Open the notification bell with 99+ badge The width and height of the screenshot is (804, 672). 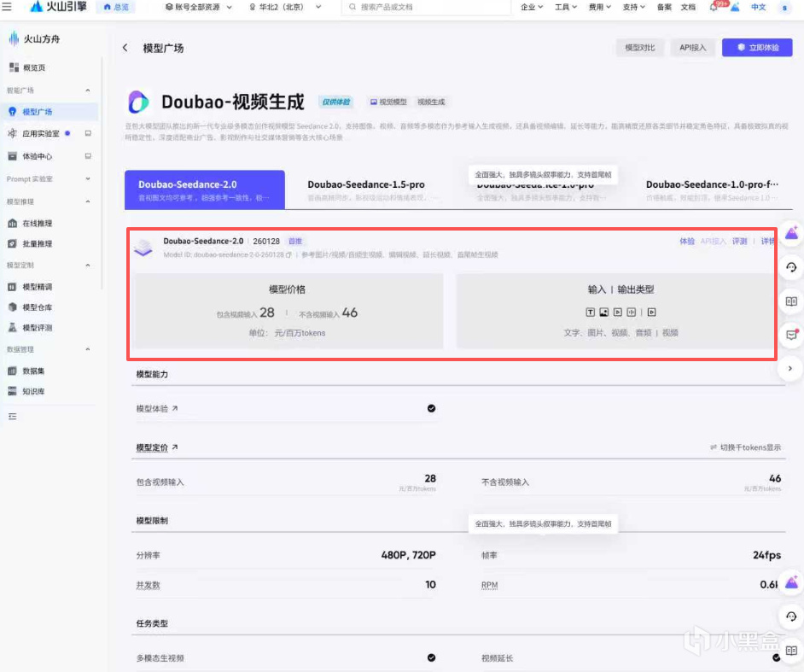coord(714,7)
